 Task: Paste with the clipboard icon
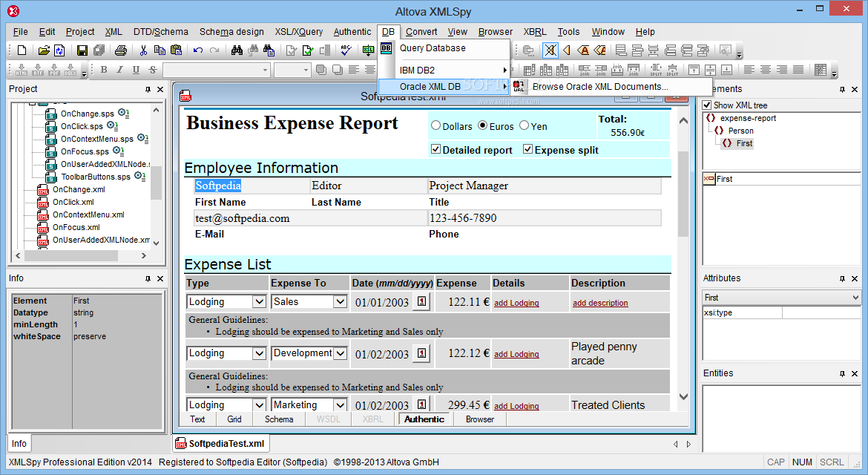coord(176,50)
